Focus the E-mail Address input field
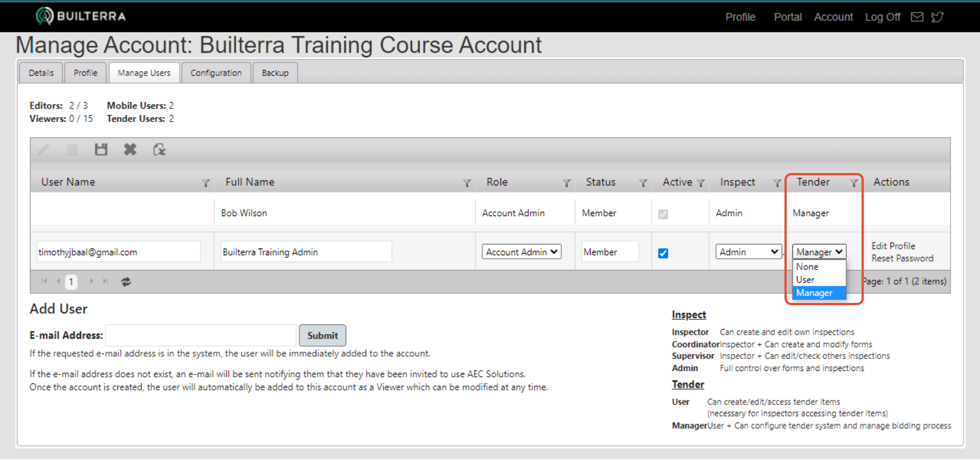Image resolution: width=980 pixels, height=460 pixels. coord(201,335)
